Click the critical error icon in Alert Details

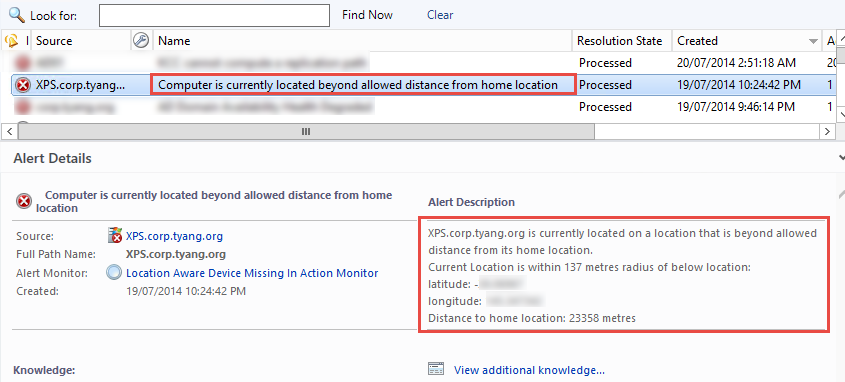tap(24, 202)
